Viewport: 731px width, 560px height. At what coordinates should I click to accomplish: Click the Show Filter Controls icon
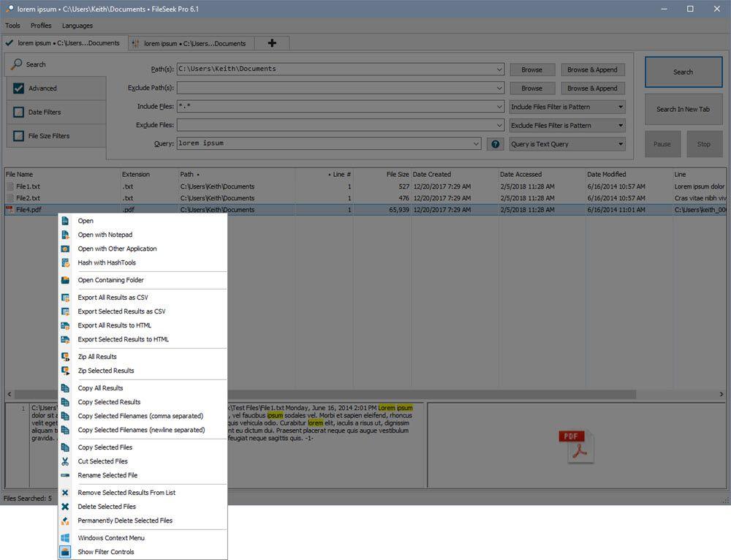click(65, 552)
